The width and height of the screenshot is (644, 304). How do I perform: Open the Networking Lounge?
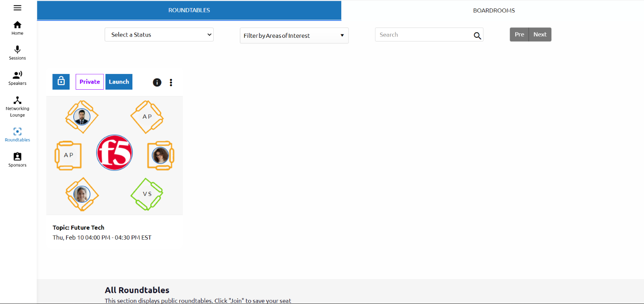coord(17,107)
